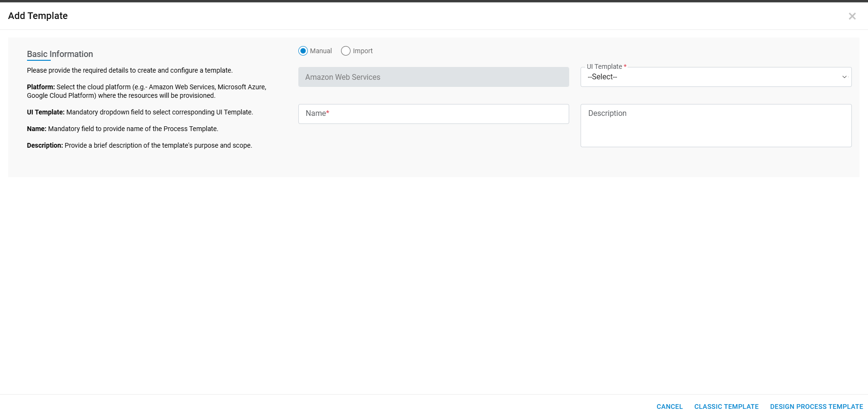Image resolution: width=868 pixels, height=416 pixels.
Task: Select the Manual radio button
Action: click(303, 51)
